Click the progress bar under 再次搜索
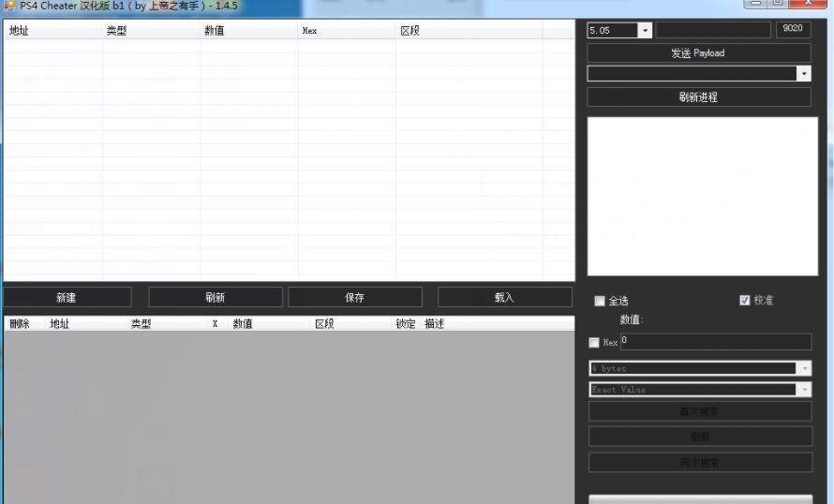 tap(701, 499)
